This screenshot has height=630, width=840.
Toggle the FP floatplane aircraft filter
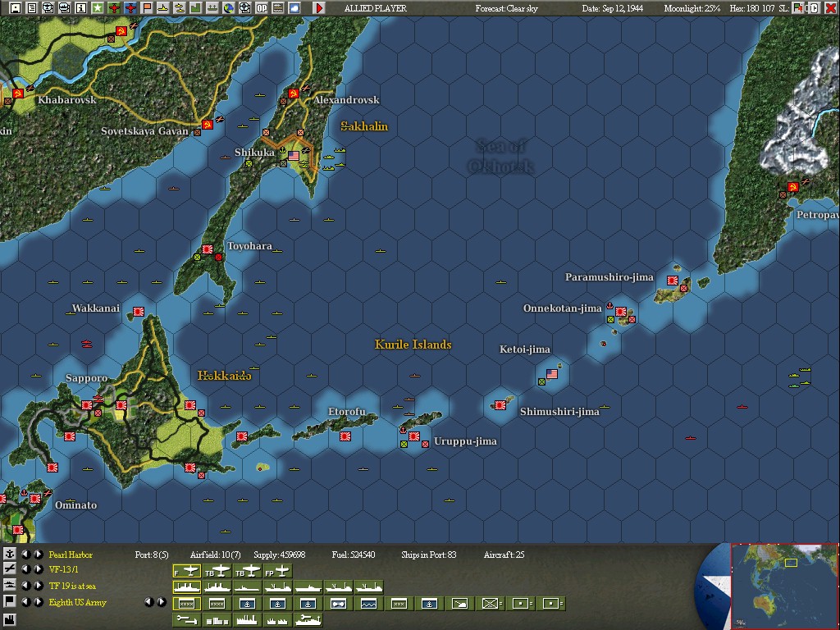277,571
